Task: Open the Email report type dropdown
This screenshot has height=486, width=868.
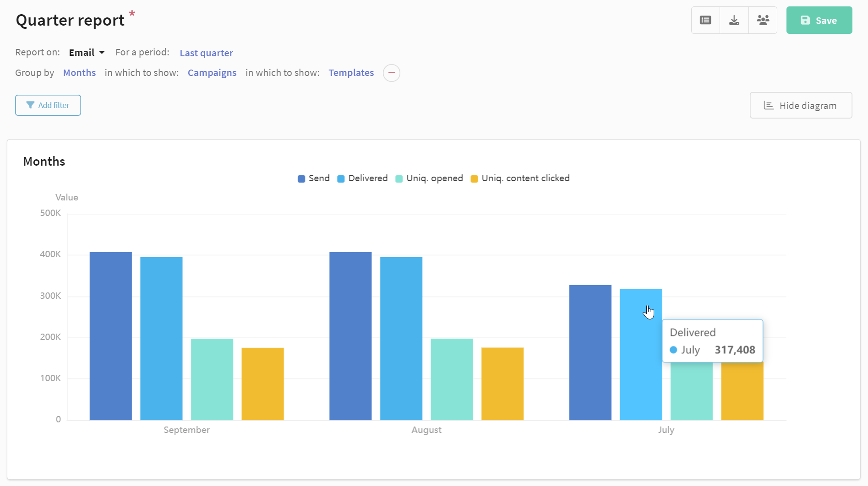Action: [87, 53]
